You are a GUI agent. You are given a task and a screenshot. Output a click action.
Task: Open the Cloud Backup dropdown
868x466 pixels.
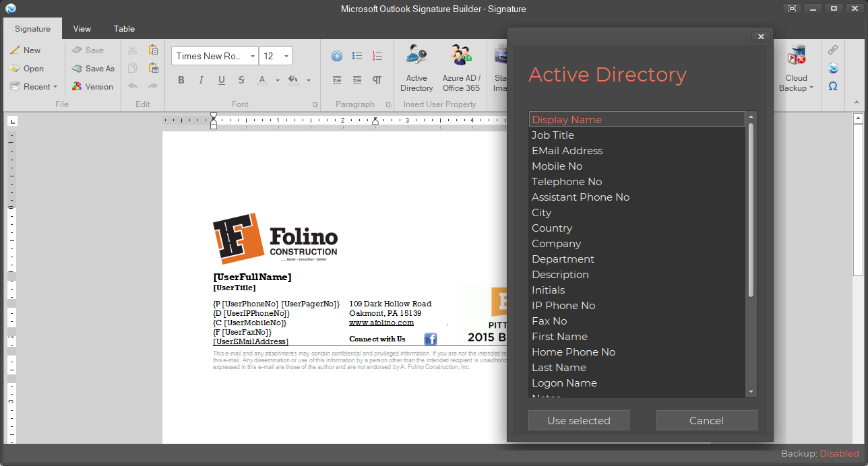796,69
